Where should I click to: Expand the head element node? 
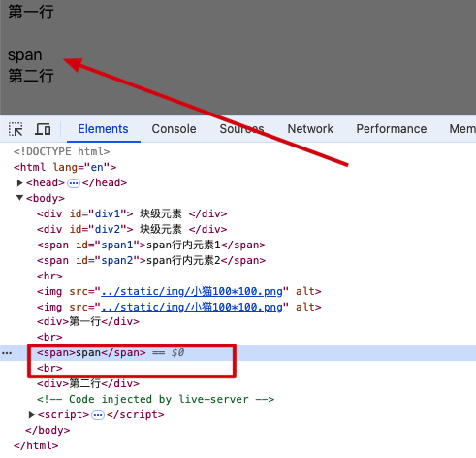pos(19,183)
